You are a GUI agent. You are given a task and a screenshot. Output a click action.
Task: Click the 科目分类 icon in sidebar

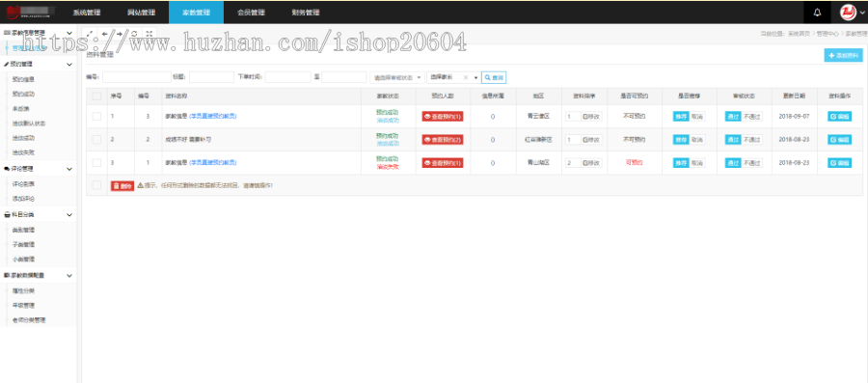7,215
